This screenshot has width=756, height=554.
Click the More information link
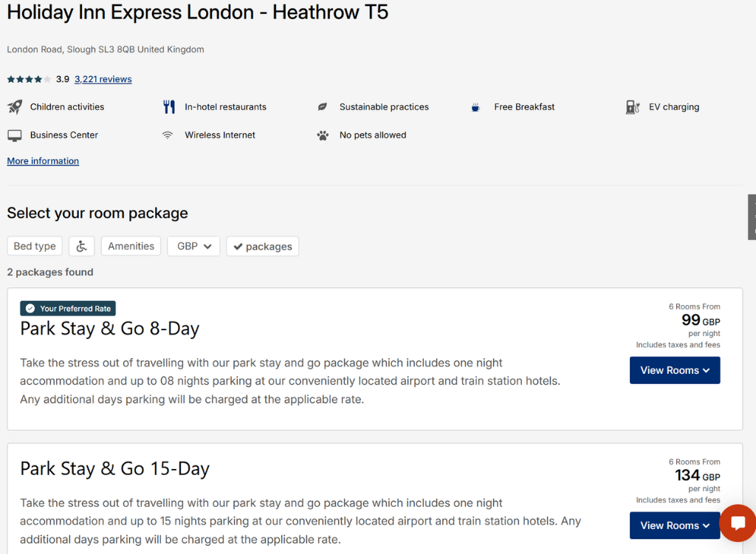coord(43,161)
